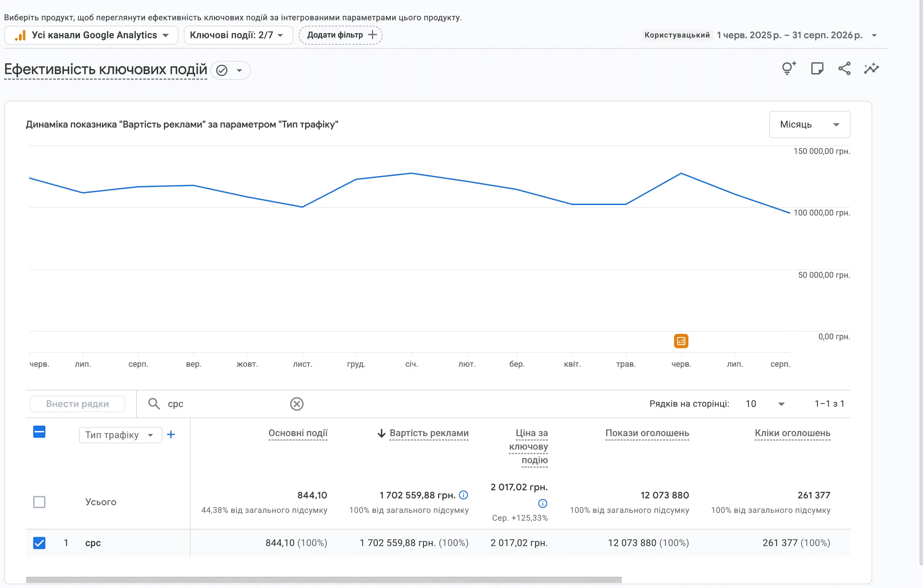923x588 pixels.
Task: Click the 44,38% від загального підсумку text
Action: [264, 510]
